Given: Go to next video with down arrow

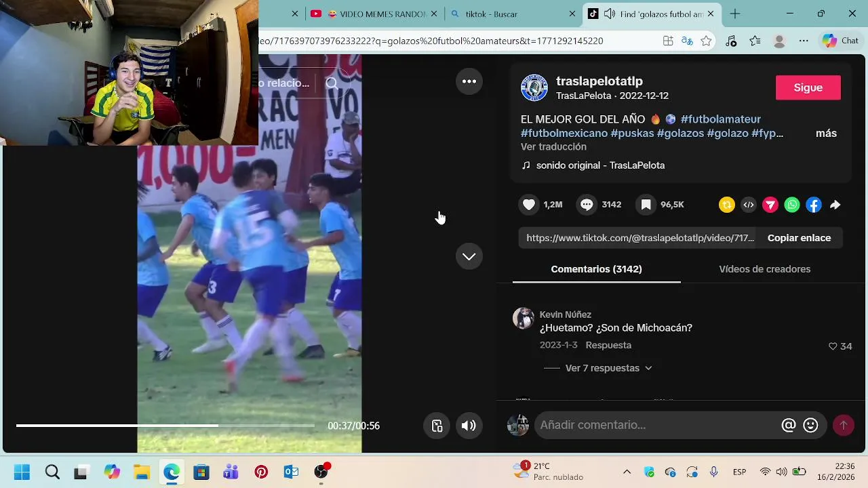Looking at the screenshot, I should [x=469, y=257].
